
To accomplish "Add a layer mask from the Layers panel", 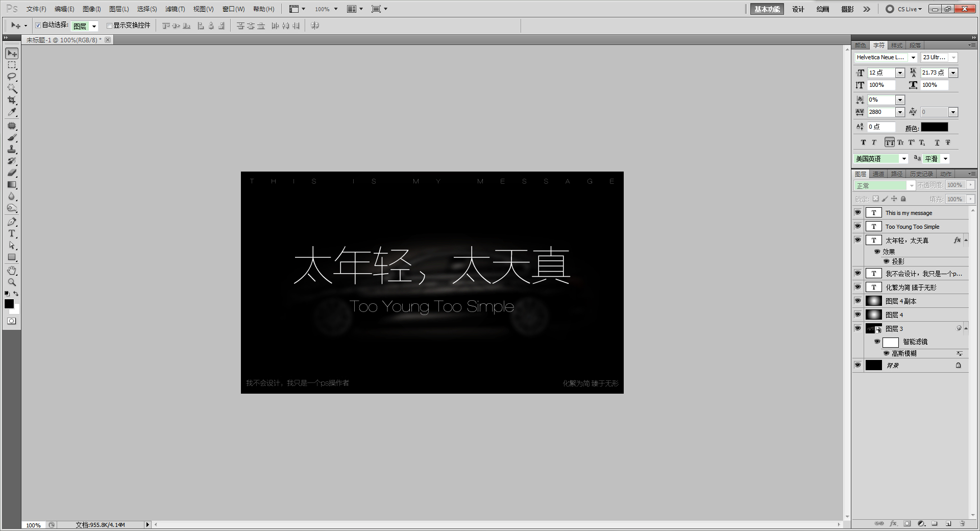I will tap(907, 524).
